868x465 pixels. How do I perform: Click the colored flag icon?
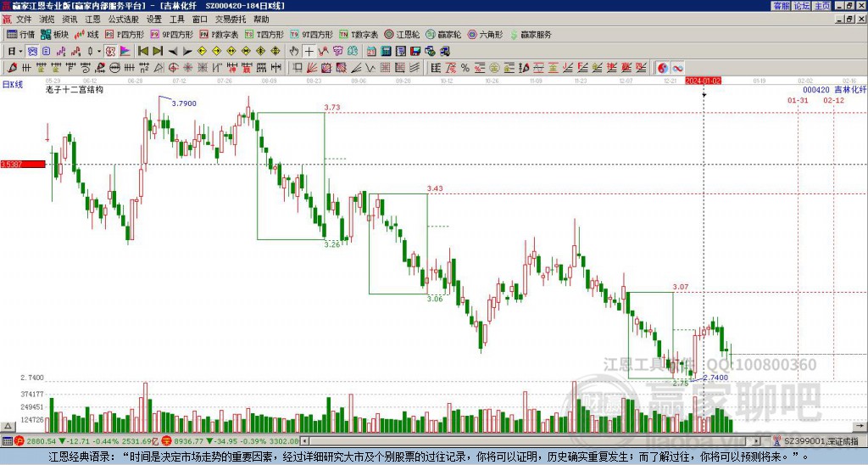click(x=125, y=51)
